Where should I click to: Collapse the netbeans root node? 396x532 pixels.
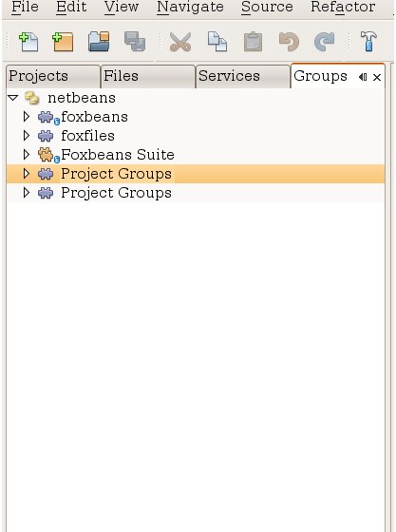[13, 98]
